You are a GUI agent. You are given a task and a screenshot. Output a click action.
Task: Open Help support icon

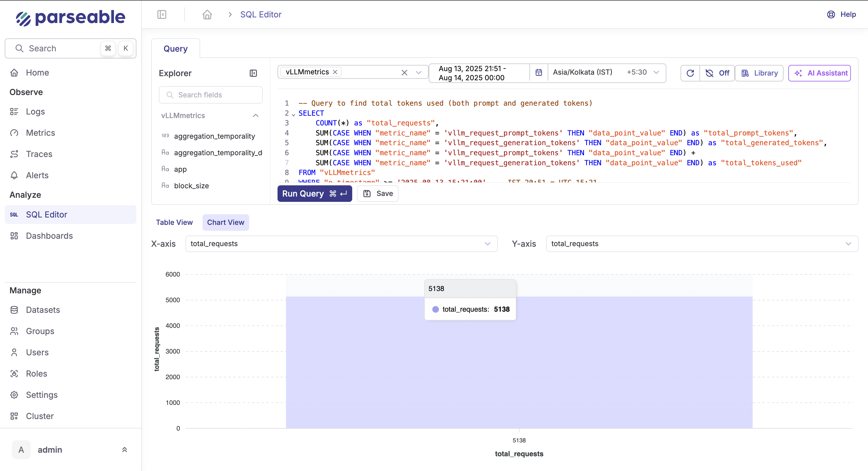click(x=831, y=14)
